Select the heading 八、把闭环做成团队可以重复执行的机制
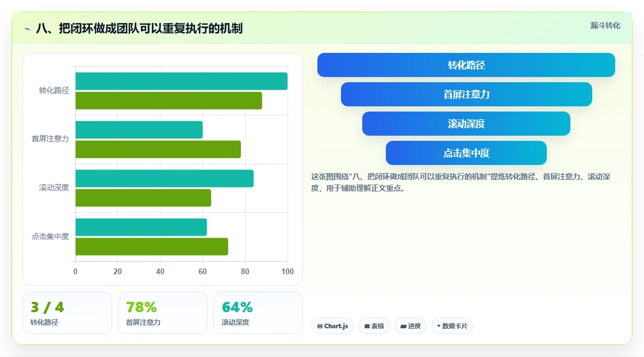This screenshot has height=357, width=644. 139,28
